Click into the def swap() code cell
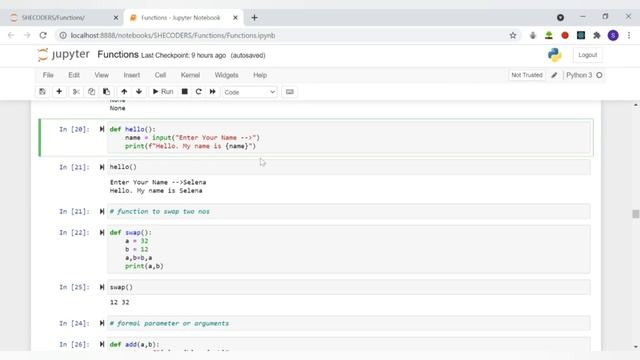640x360 pixels. [349, 249]
